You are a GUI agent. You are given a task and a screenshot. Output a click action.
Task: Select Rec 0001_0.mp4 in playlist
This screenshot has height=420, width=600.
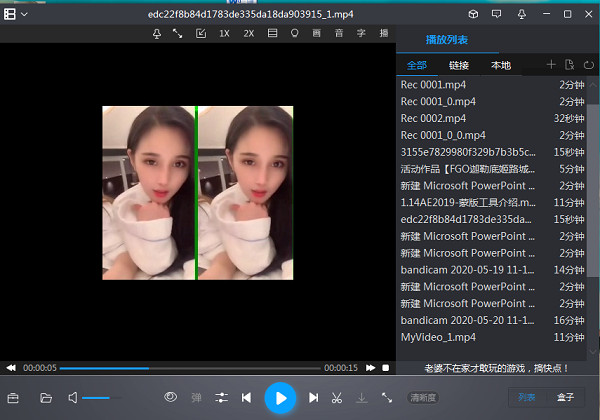tap(492, 102)
